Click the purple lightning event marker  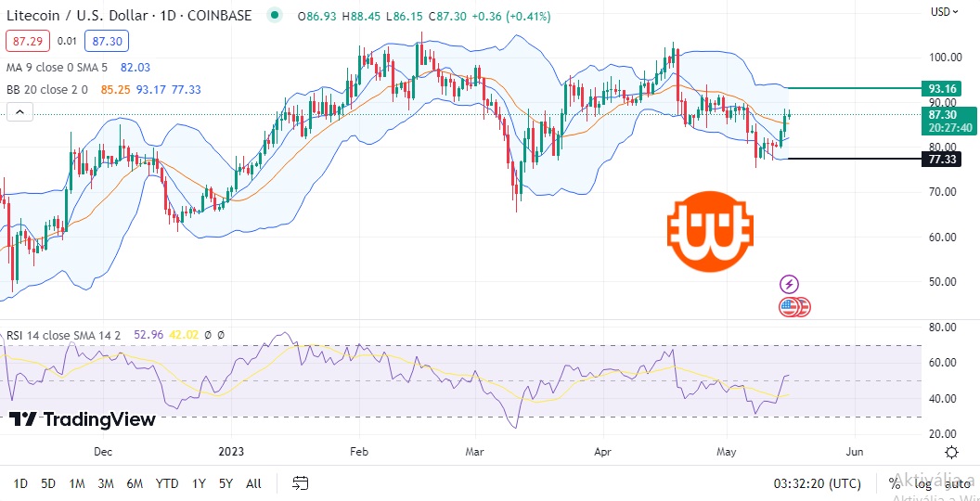point(790,284)
